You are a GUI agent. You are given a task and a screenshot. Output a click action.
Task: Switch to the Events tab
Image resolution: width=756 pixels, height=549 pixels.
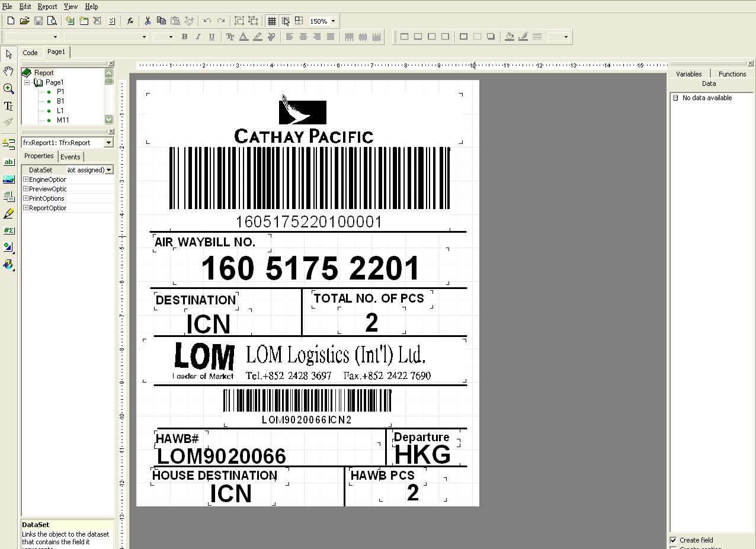(x=70, y=157)
